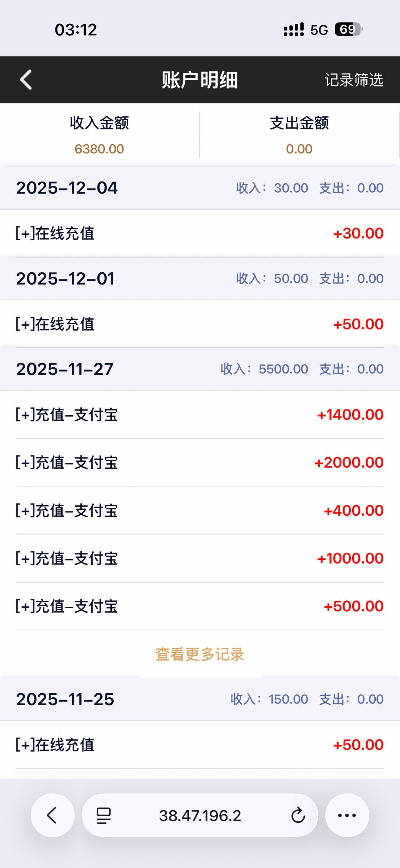
Task: Tap 查看更多记录 to load more records
Action: coord(200,654)
